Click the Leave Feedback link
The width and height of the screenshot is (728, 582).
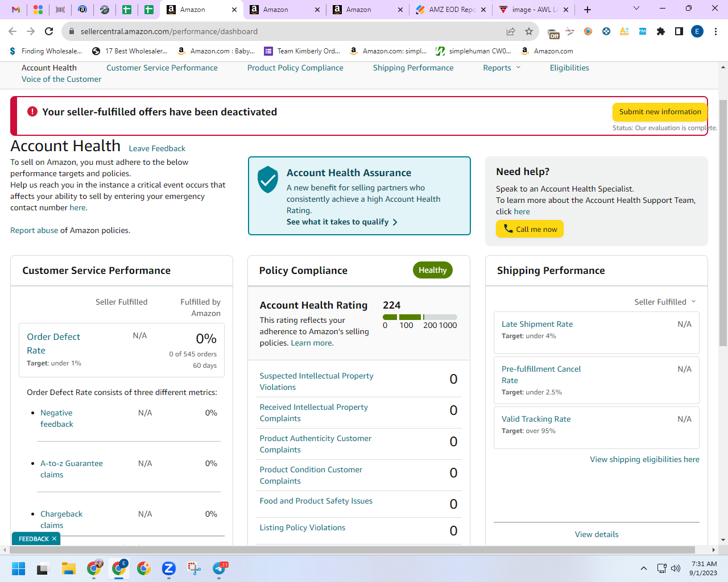pyautogui.click(x=157, y=148)
